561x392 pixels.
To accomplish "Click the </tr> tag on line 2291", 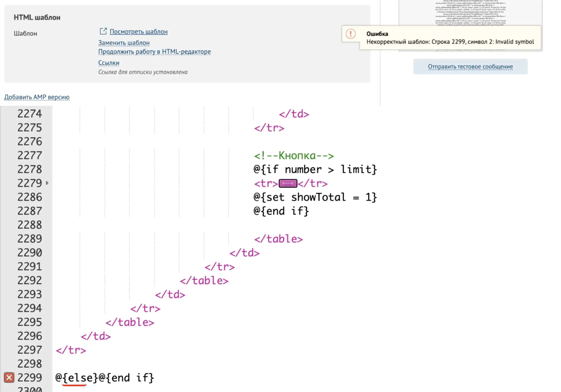I will point(220,267).
